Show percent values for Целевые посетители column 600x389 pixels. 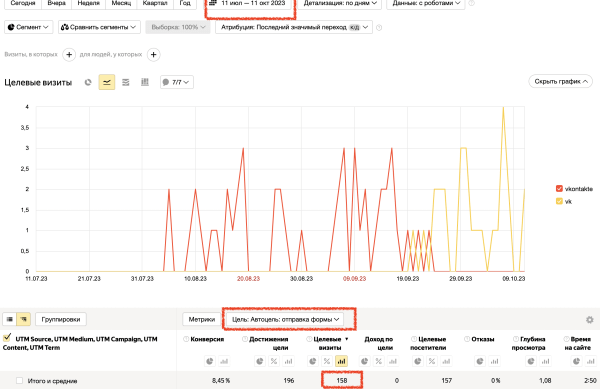click(x=432, y=361)
